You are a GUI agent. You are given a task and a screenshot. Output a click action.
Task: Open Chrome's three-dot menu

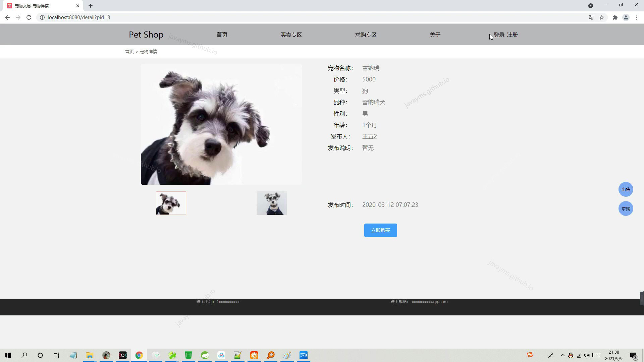(x=637, y=17)
